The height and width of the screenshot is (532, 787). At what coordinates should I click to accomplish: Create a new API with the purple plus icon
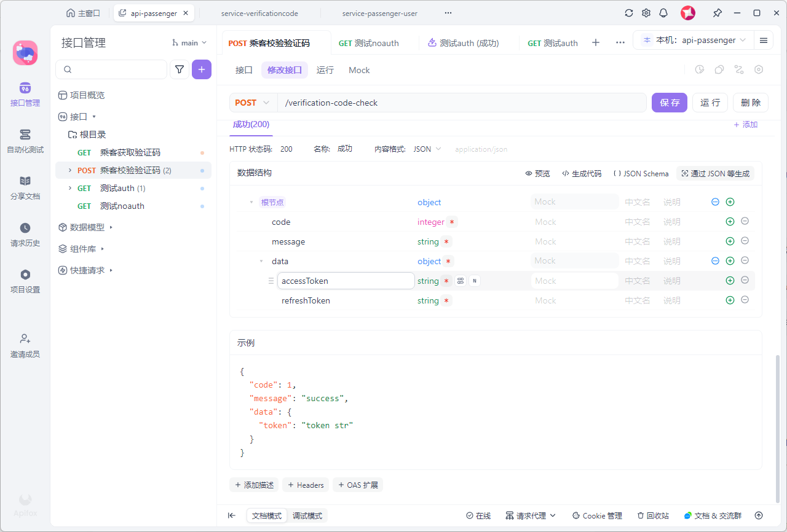tap(202, 69)
